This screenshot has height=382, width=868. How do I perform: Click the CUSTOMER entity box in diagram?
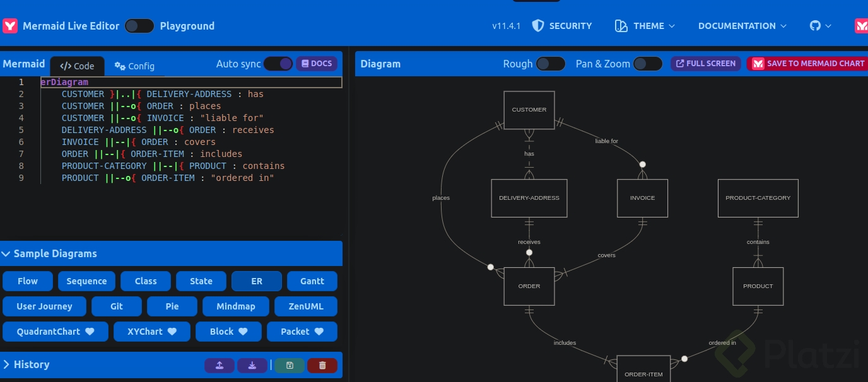[529, 110]
